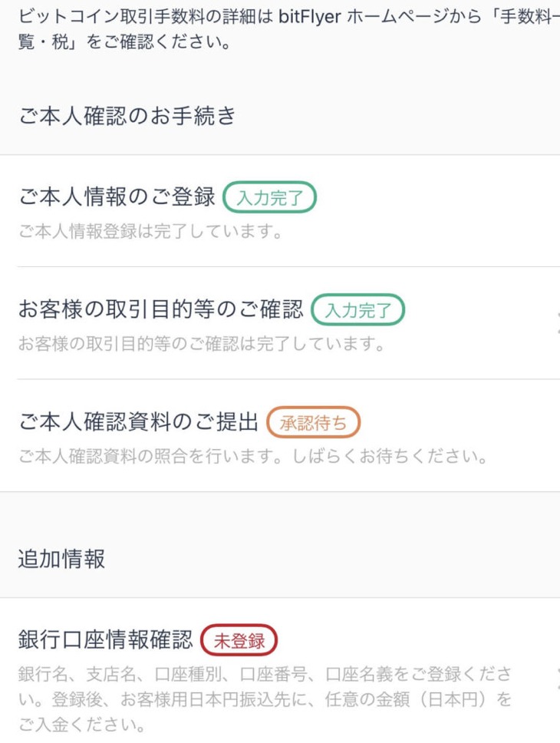Tap the 追加情報 section header
This screenshot has height=743, width=560.
61,559
